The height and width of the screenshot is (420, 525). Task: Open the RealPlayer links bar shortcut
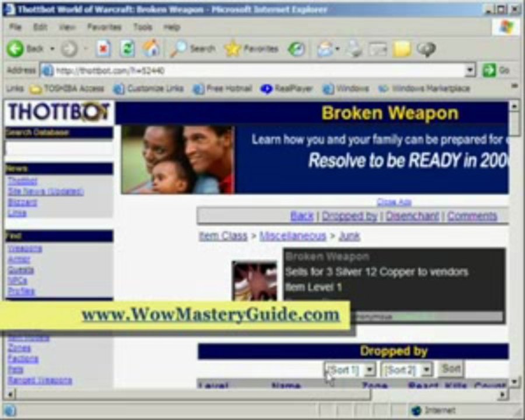pyautogui.click(x=286, y=89)
